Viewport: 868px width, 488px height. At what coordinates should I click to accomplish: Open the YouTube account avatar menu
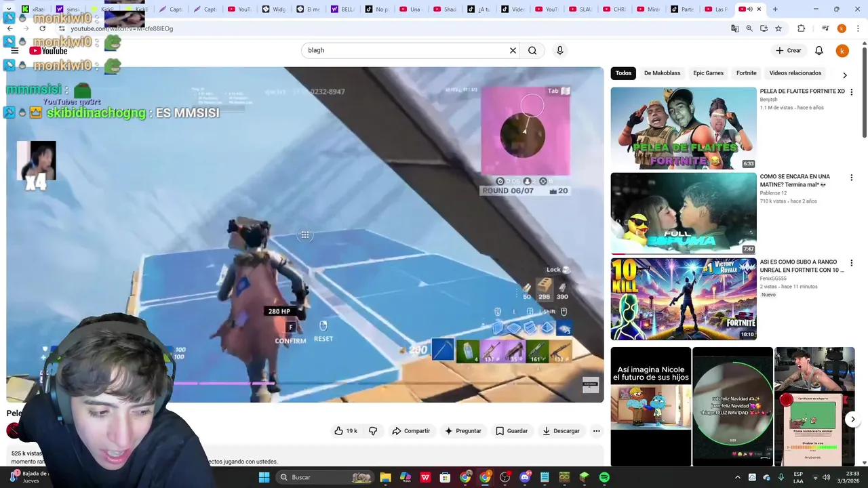pyautogui.click(x=842, y=51)
